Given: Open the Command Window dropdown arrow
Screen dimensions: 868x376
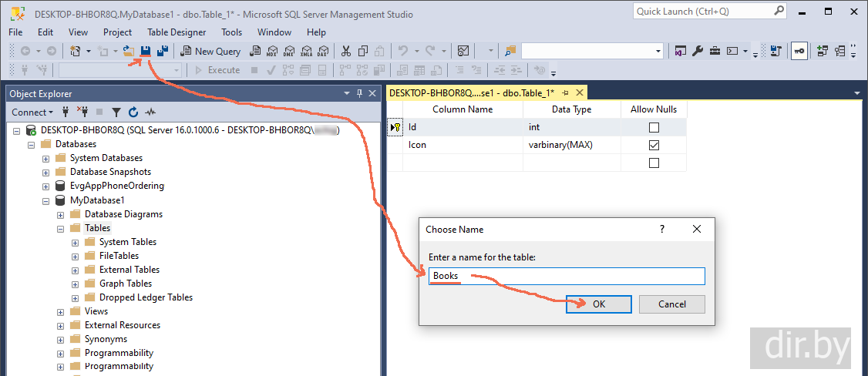Looking at the screenshot, I should point(745,52).
